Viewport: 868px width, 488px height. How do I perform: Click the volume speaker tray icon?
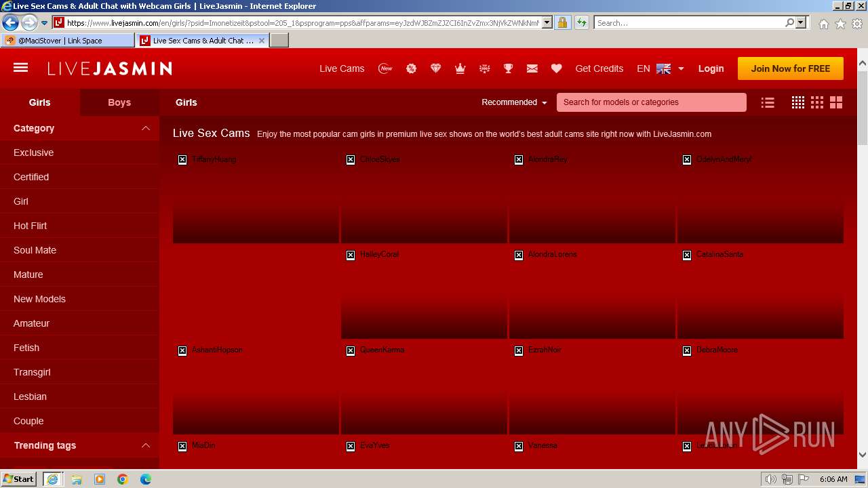point(770,479)
